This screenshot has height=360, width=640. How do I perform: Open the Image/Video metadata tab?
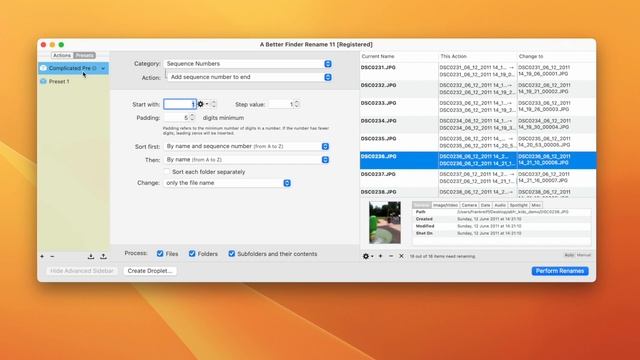pyautogui.click(x=445, y=205)
